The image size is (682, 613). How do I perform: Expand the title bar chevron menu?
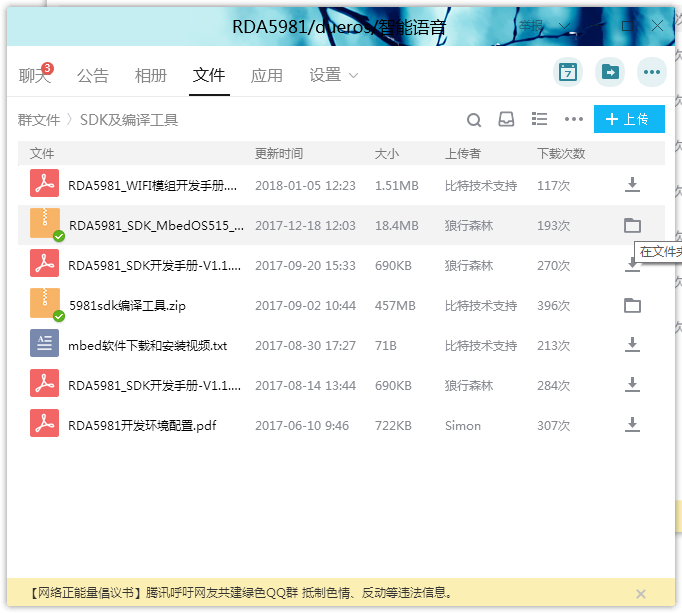tap(564, 26)
